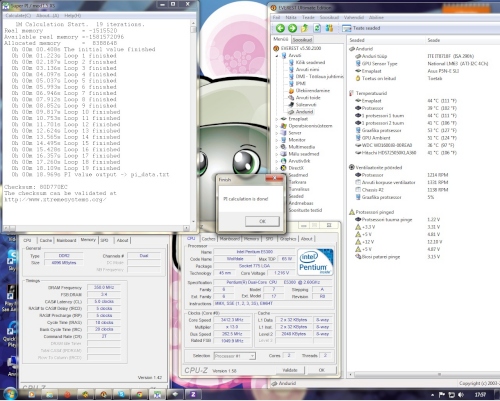Click the EVEREST up-one-level toolbar icon
This screenshot has width=500, height=401.
point(304,28)
